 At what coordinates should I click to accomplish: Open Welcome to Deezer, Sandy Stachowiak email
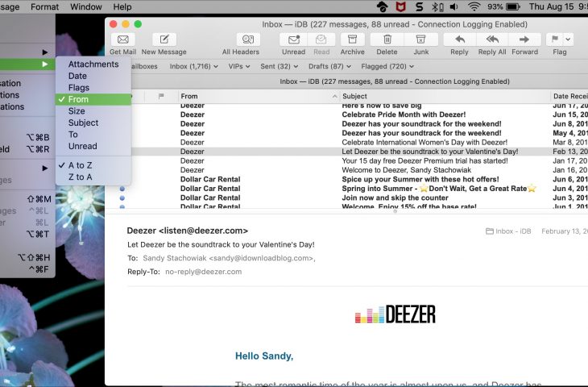pyautogui.click(x=406, y=170)
